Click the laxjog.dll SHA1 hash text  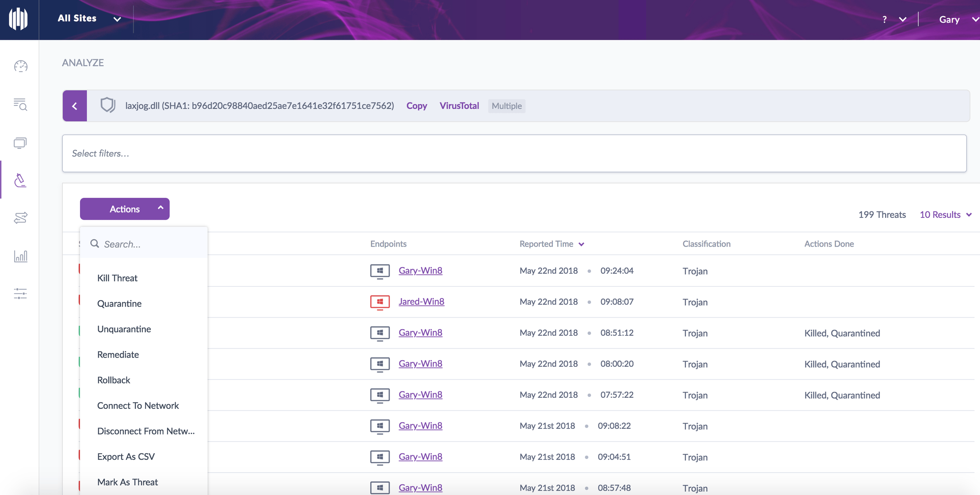coord(260,106)
